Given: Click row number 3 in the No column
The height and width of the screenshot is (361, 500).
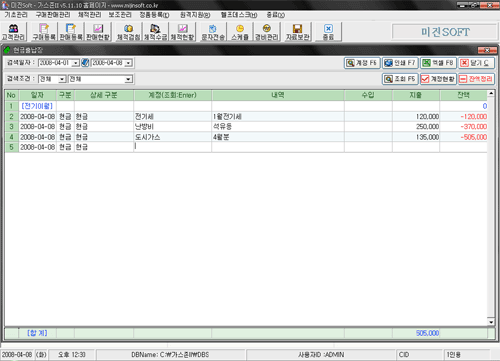Looking at the screenshot, I should 12,127.
